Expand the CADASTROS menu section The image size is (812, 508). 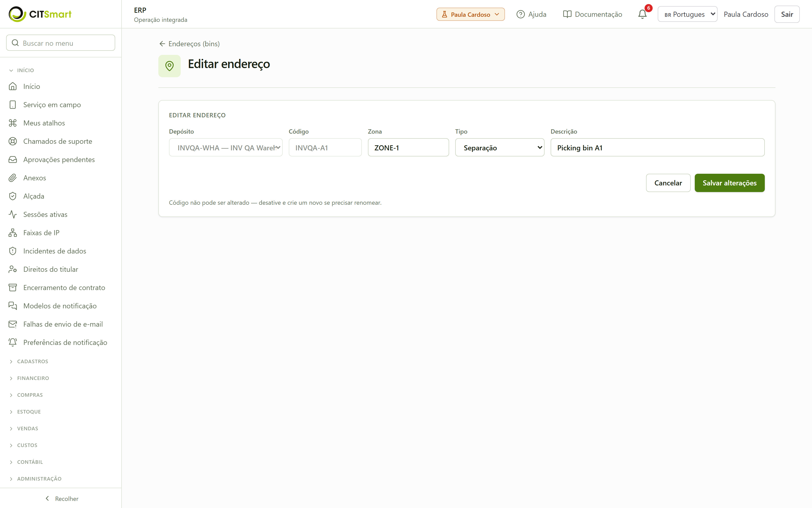pyautogui.click(x=29, y=361)
